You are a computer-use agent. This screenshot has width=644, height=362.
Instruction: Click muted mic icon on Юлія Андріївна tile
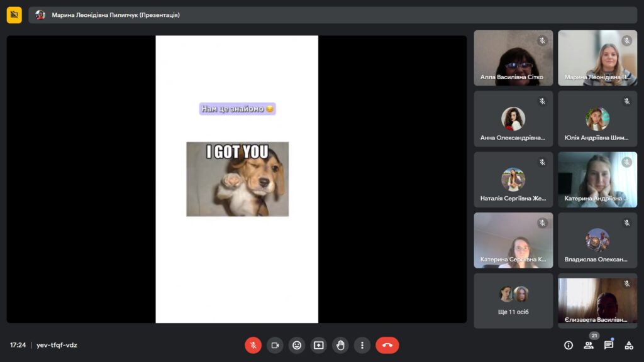[x=626, y=101]
